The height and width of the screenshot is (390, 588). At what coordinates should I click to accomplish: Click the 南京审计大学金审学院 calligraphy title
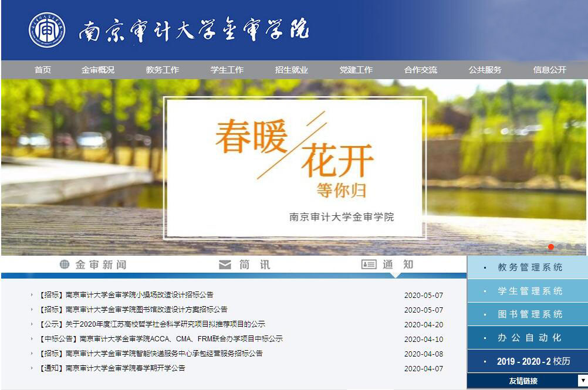coord(194,29)
